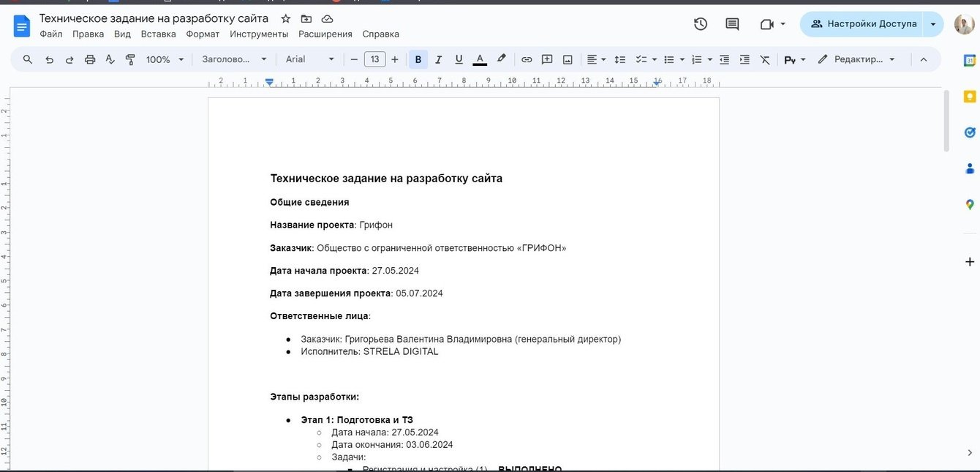Screen dimensions: 980x472
Task: Click the document title field
Action: coord(154,18)
